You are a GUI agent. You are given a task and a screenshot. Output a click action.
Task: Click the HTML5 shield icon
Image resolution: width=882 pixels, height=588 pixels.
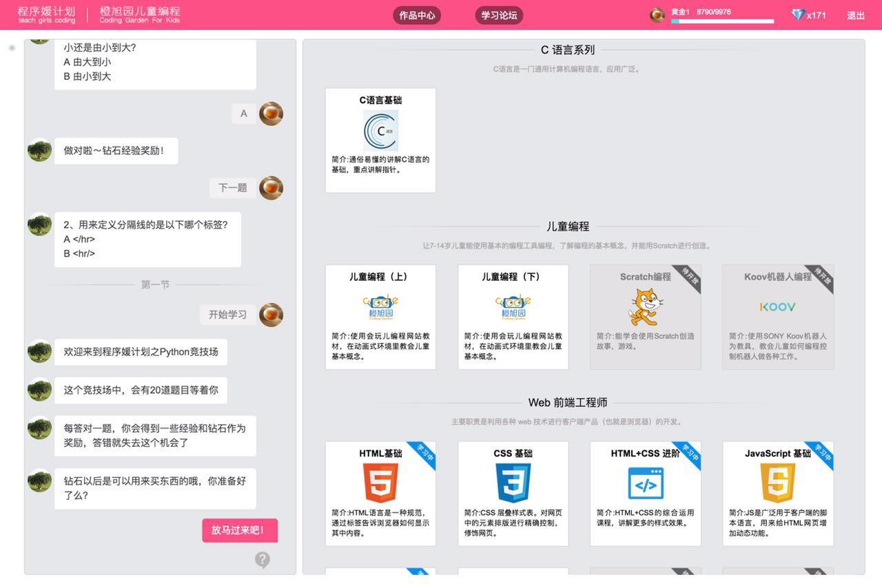380,483
